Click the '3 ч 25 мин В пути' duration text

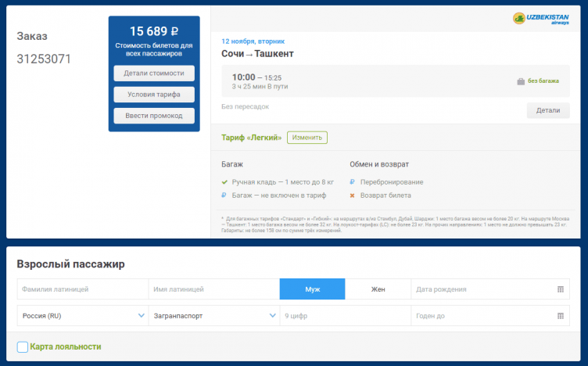coord(260,87)
